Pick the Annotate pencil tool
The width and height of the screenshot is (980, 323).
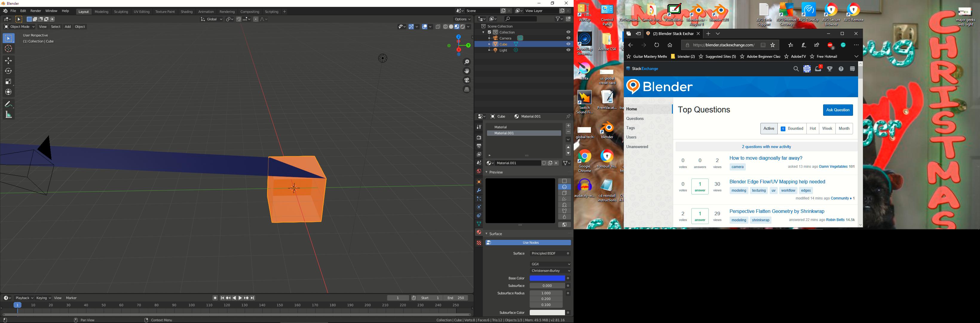[x=8, y=104]
